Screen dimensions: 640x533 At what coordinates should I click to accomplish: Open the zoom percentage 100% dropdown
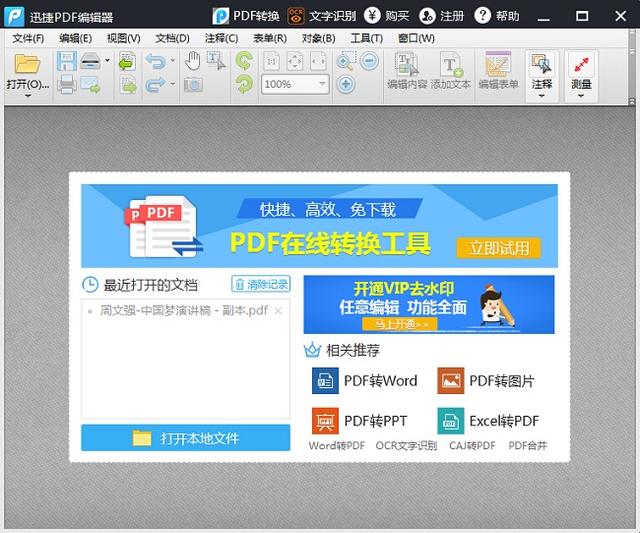tap(322, 84)
